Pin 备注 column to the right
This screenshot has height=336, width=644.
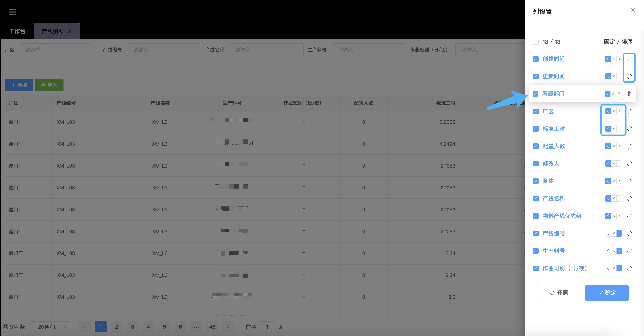[619, 181]
